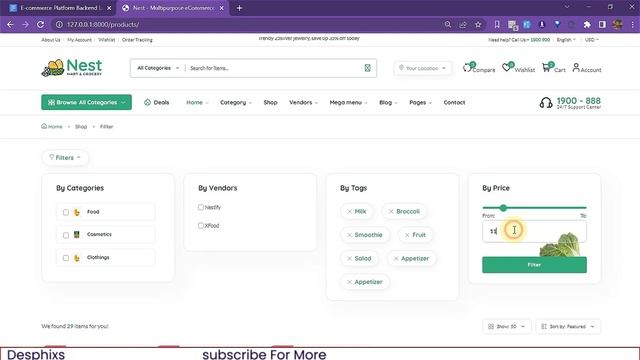Open the Contact link
640x360 pixels.
tap(454, 102)
